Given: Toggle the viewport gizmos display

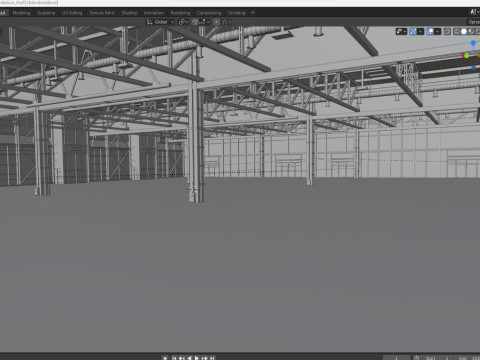Looking at the screenshot, I should tap(413, 31).
